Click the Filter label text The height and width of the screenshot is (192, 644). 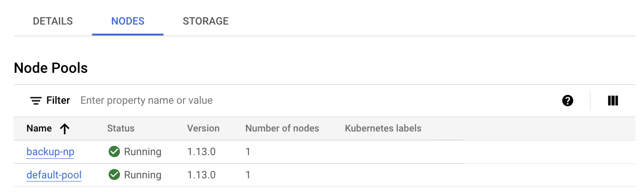click(58, 101)
